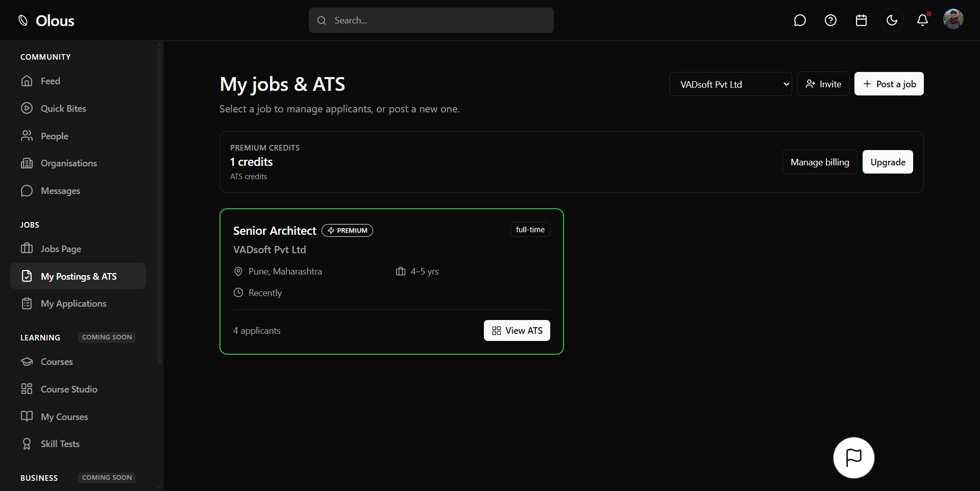
Task: Click the Course Studio grid icon
Action: point(27,389)
